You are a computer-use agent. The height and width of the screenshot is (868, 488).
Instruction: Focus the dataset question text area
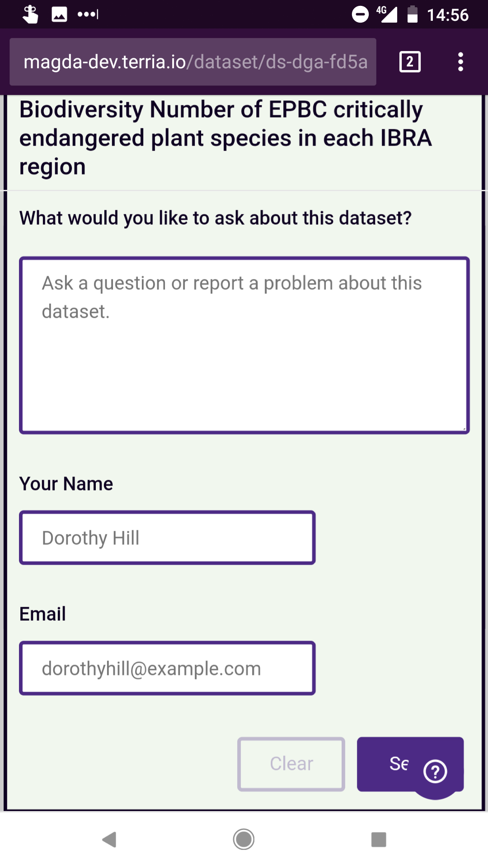point(244,345)
